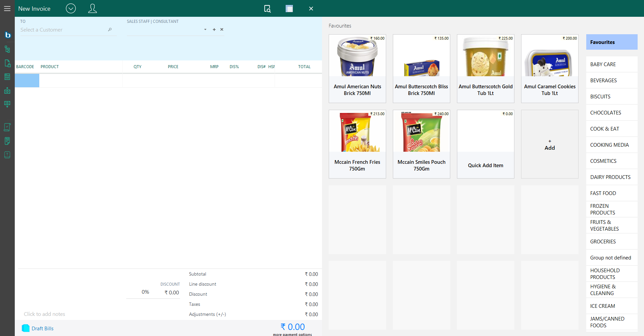Select the JAMS/CANNED FOODS category

pyautogui.click(x=612, y=322)
